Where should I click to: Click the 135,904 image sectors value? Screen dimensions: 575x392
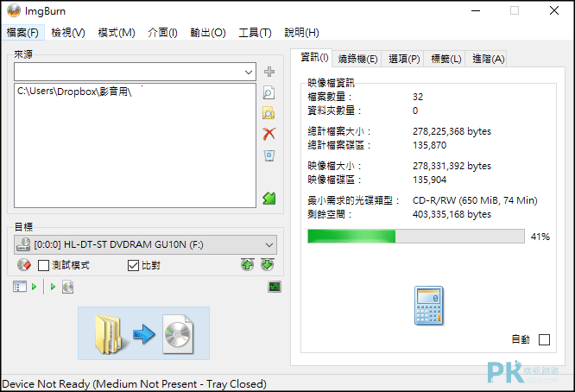click(429, 180)
